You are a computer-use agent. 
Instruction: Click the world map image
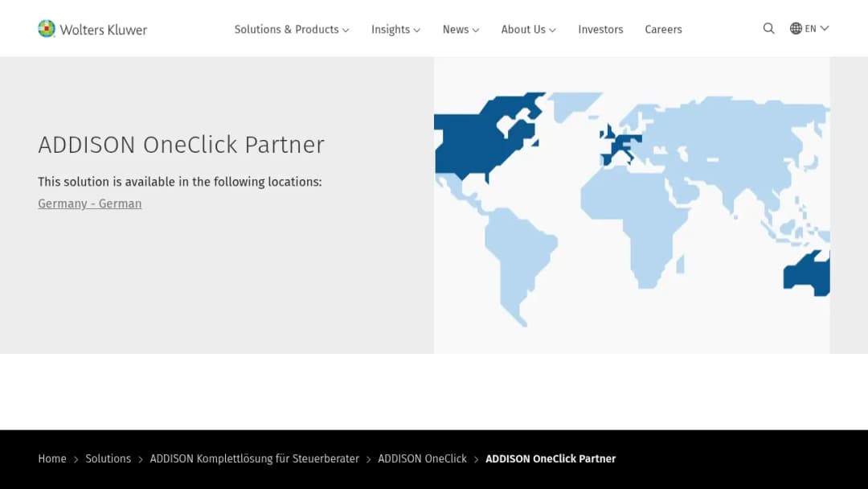coord(632,205)
